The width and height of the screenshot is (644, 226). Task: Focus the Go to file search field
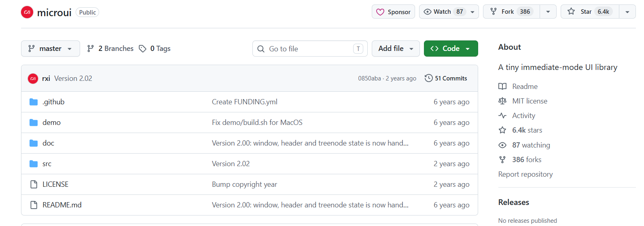[x=310, y=49]
